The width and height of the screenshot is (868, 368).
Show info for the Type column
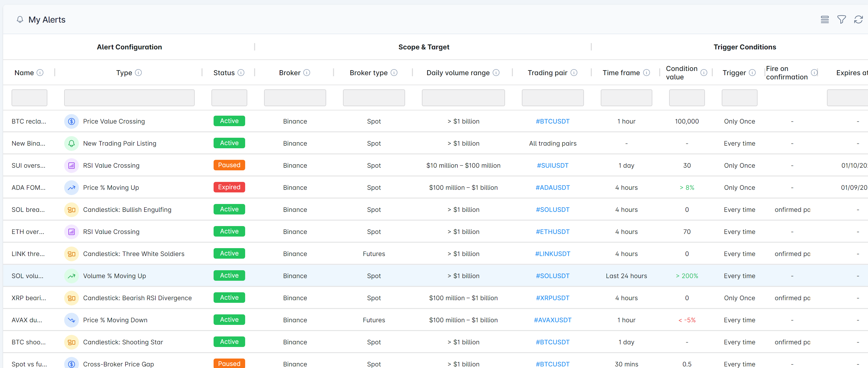(x=139, y=73)
